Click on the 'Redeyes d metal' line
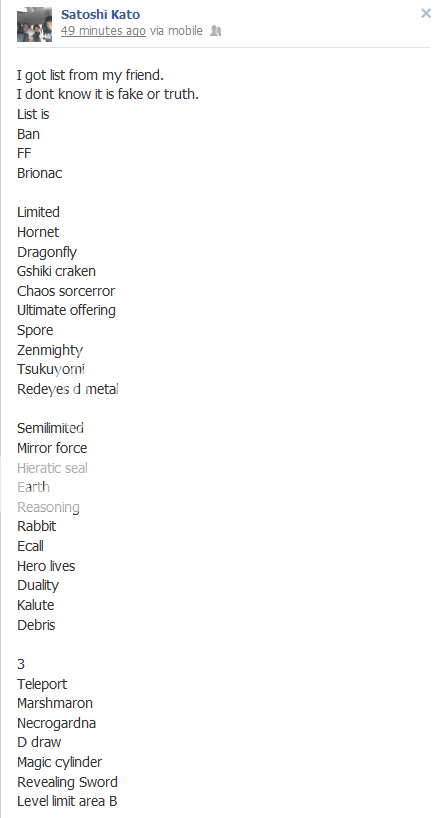 tap(68, 389)
